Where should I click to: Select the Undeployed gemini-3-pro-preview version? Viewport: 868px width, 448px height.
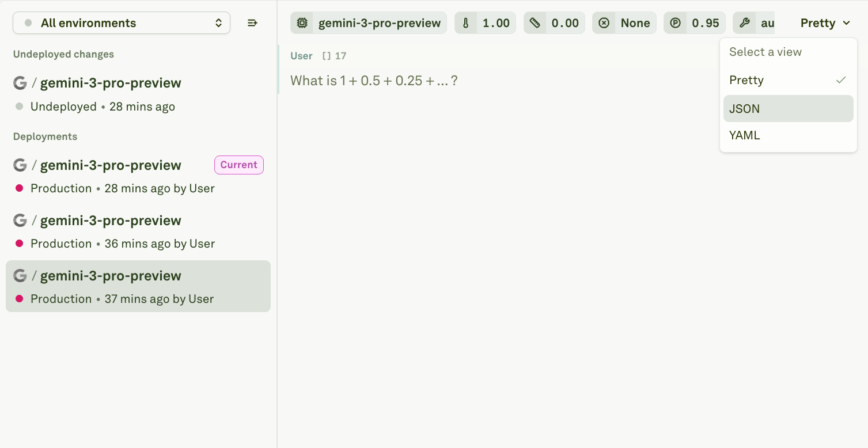[x=138, y=94]
